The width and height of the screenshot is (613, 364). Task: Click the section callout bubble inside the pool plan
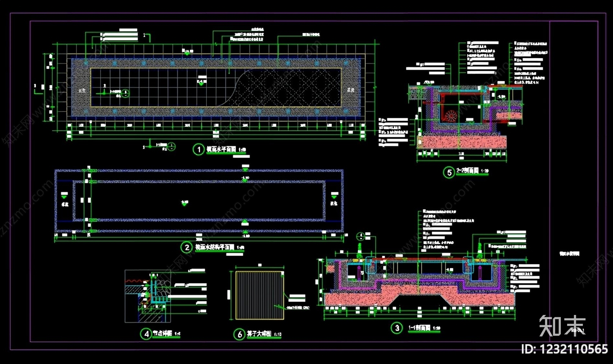point(126,93)
